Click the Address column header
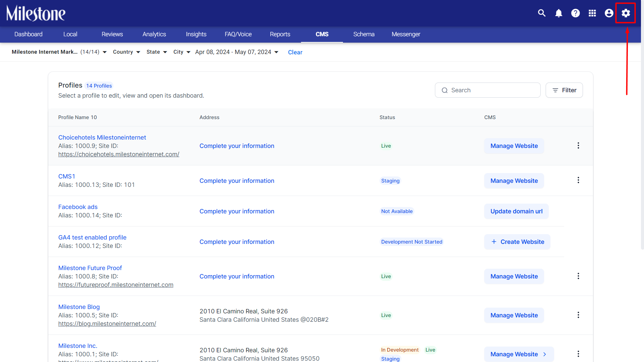 pyautogui.click(x=209, y=117)
